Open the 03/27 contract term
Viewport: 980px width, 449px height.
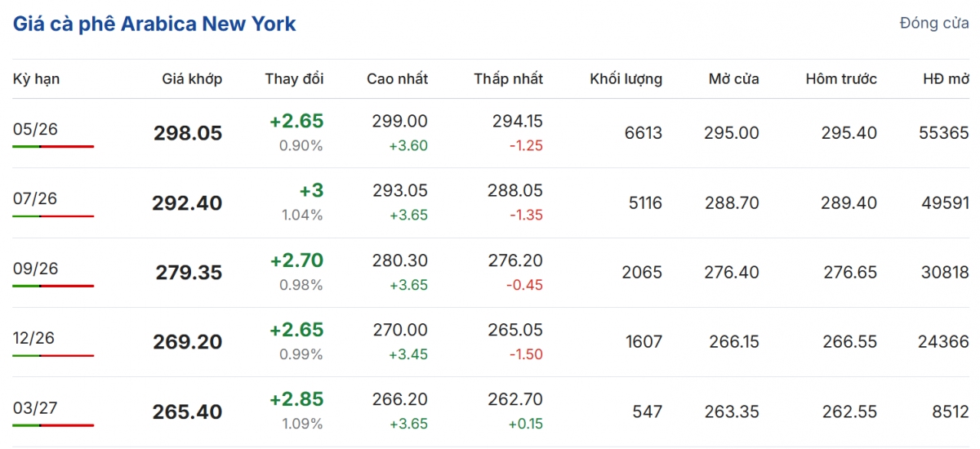[35, 407]
